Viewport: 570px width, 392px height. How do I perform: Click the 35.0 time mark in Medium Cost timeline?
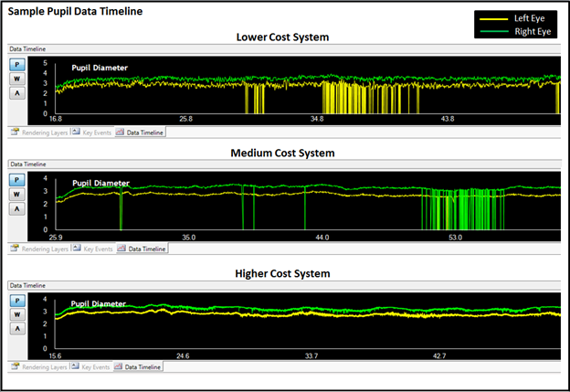tap(189, 238)
